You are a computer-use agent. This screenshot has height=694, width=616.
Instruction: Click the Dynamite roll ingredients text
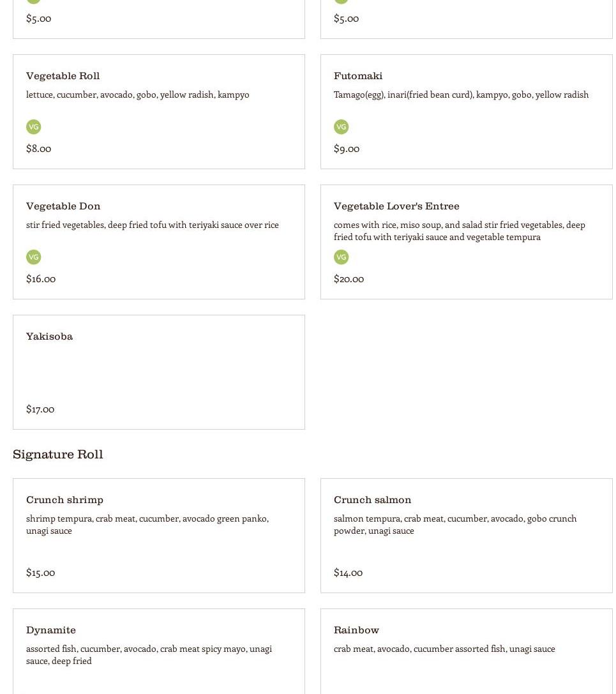149,654
